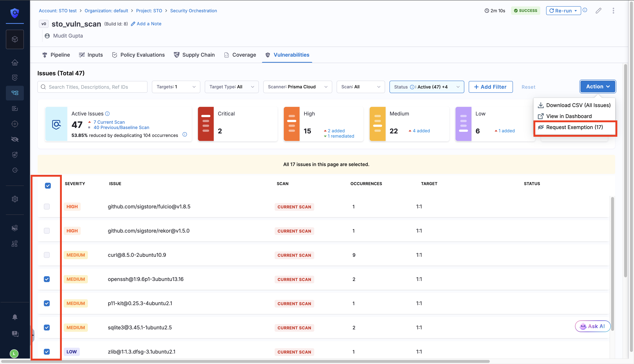Select the pipelines icon in sidebar
The image size is (634, 364).
15,93
